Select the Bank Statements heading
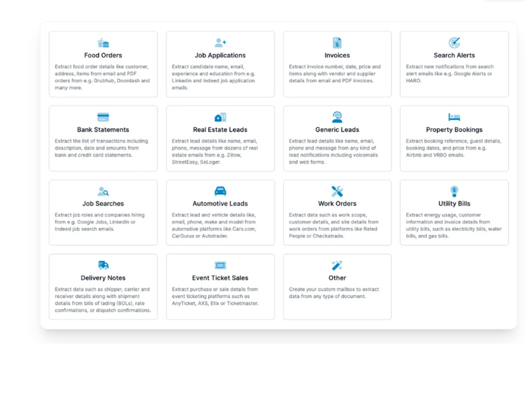 (103, 130)
